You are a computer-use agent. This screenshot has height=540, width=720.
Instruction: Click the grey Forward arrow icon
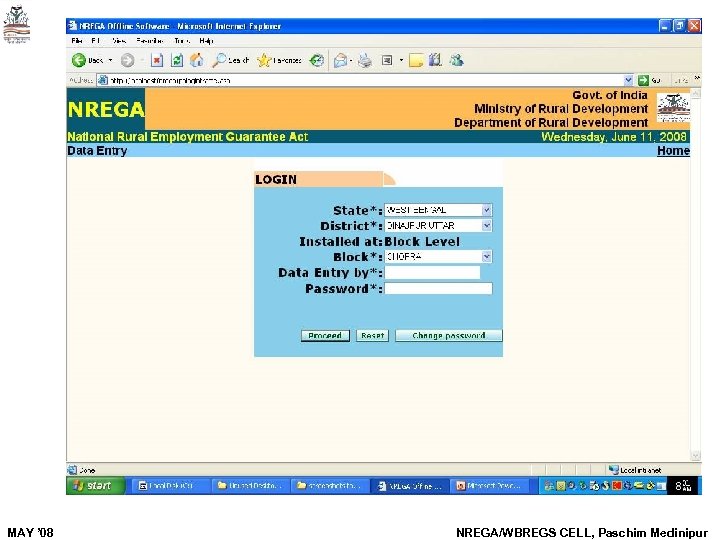point(128,60)
